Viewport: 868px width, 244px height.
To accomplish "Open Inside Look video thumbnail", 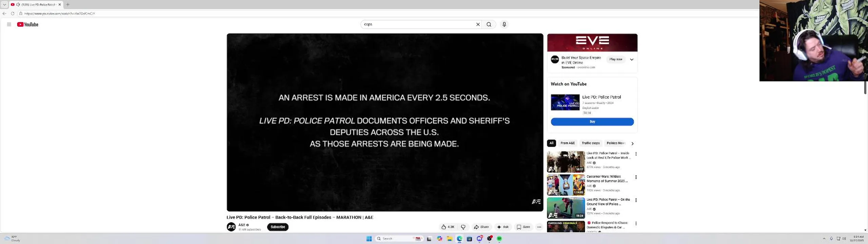I will [566, 162].
